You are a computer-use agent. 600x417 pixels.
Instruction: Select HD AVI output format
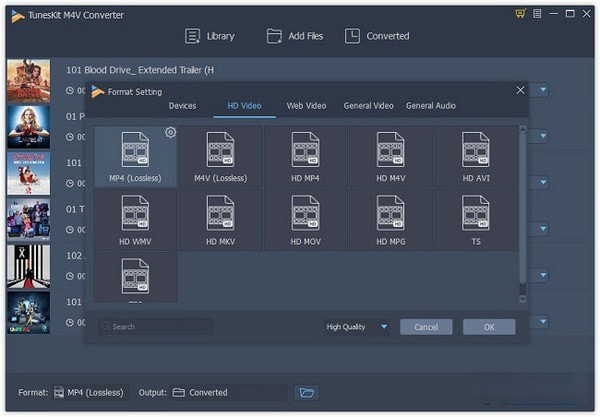(476, 150)
